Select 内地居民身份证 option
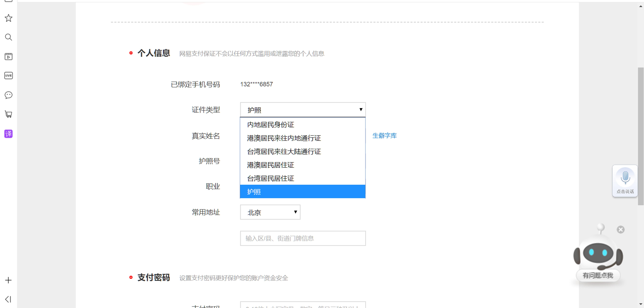This screenshot has width=644, height=308. click(x=270, y=125)
